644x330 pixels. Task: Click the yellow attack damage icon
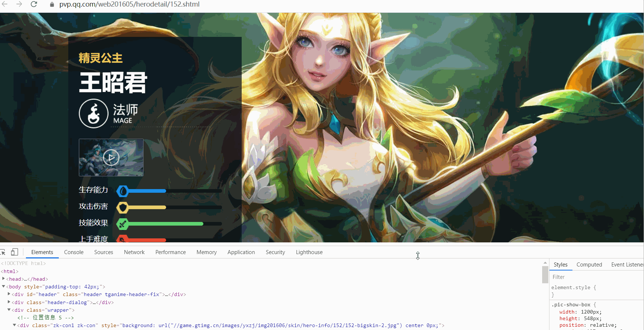pos(123,207)
